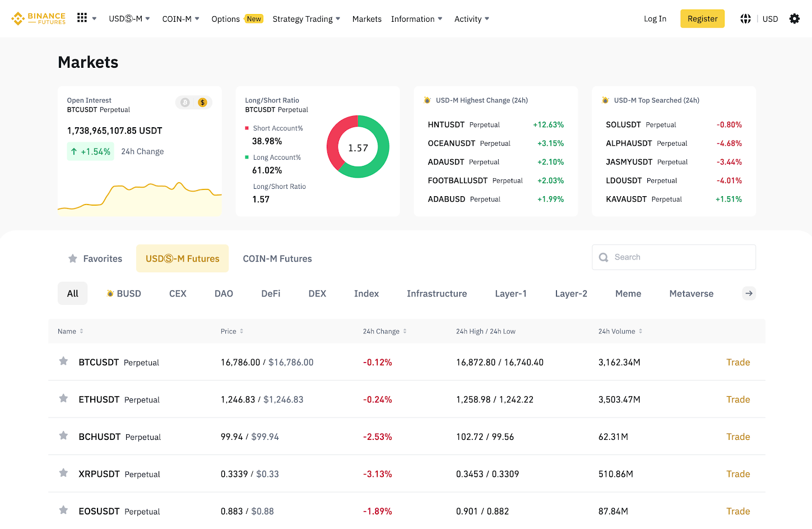Click the Register button
This screenshot has height=529, width=812.
click(702, 19)
